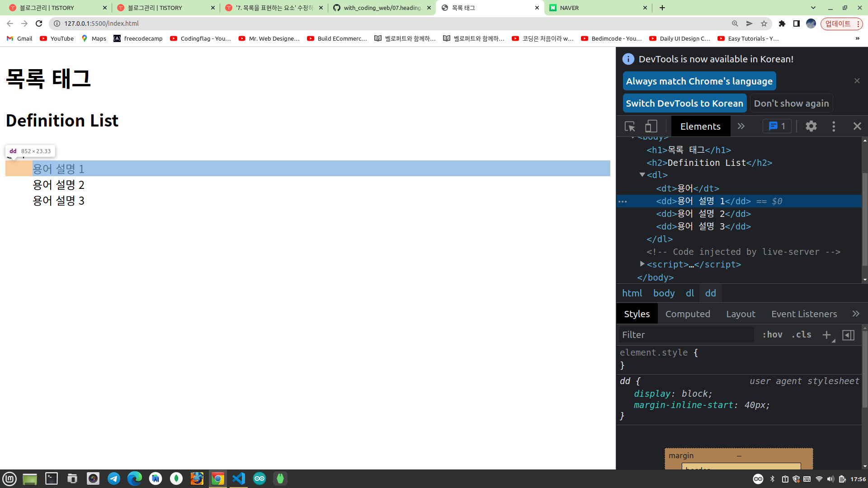Screen dimensions: 868x488
Task: Open the Styles tab
Action: [637, 314]
